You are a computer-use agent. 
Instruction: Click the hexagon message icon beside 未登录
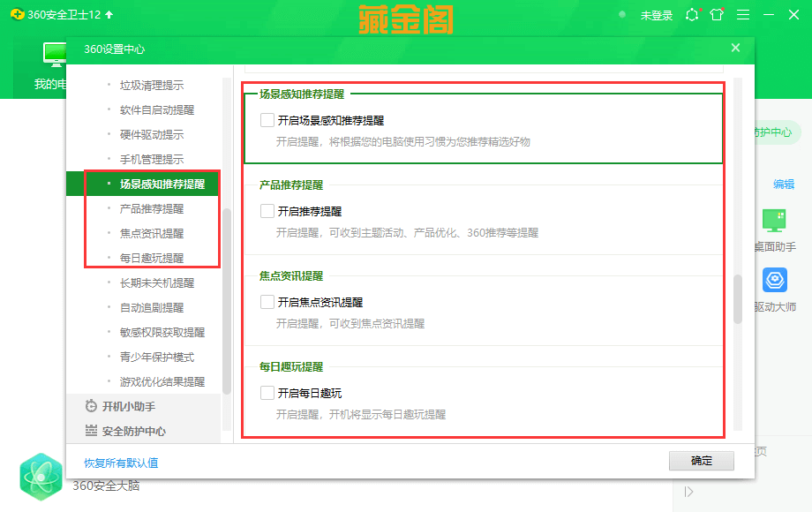coord(692,15)
